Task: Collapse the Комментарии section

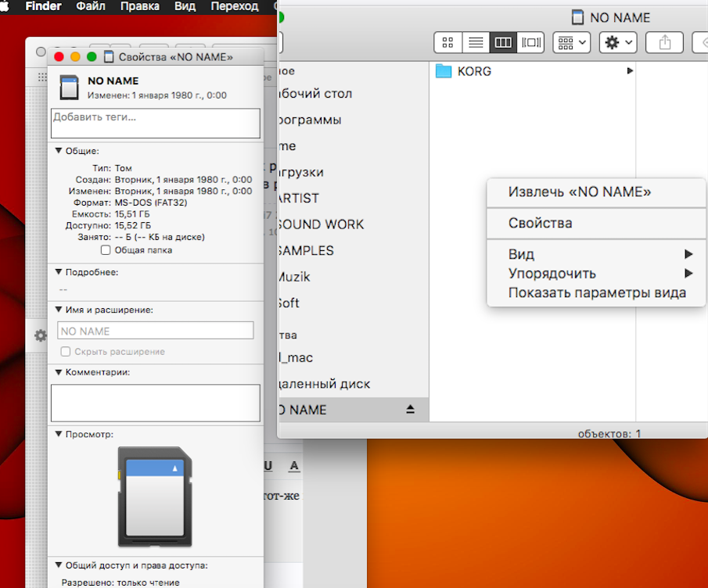Action: pyautogui.click(x=59, y=372)
